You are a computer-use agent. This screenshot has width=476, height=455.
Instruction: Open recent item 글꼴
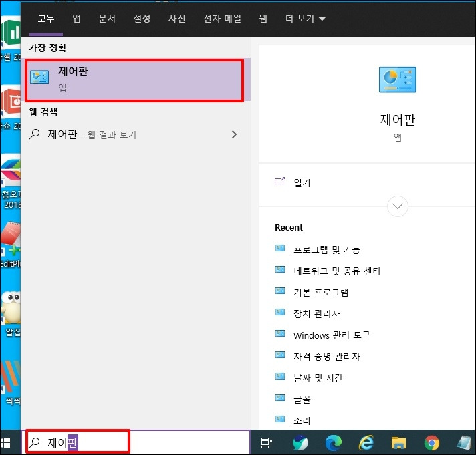(302, 399)
